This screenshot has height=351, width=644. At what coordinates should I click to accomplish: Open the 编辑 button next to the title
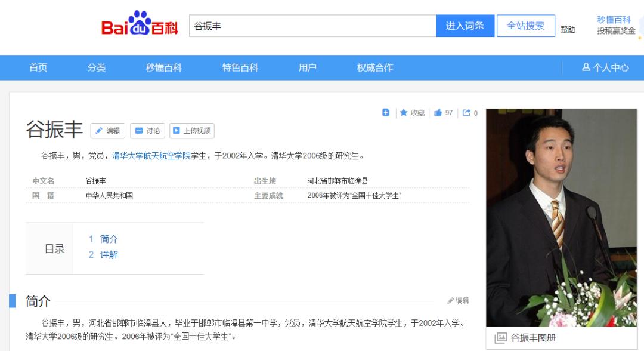[x=109, y=131]
